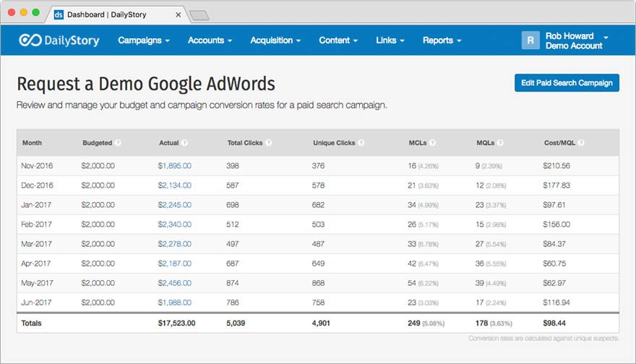Open Jun-2017 actual spend $1,988.00
Screen dimensions: 636x364
click(x=174, y=303)
